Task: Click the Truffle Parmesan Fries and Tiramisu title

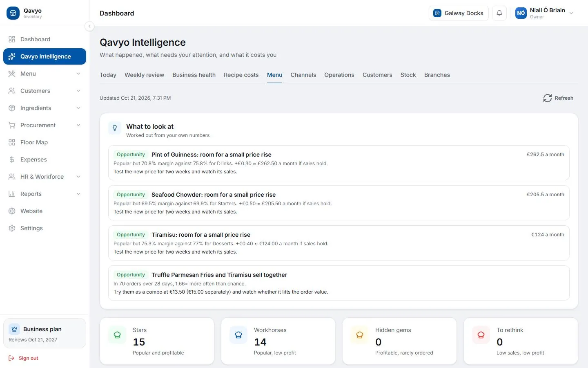Action: (x=219, y=275)
